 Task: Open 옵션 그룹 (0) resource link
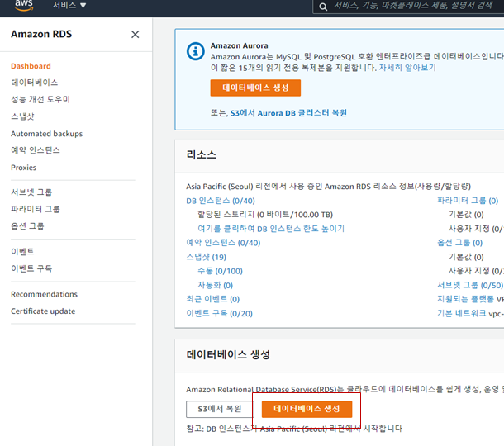(x=459, y=243)
